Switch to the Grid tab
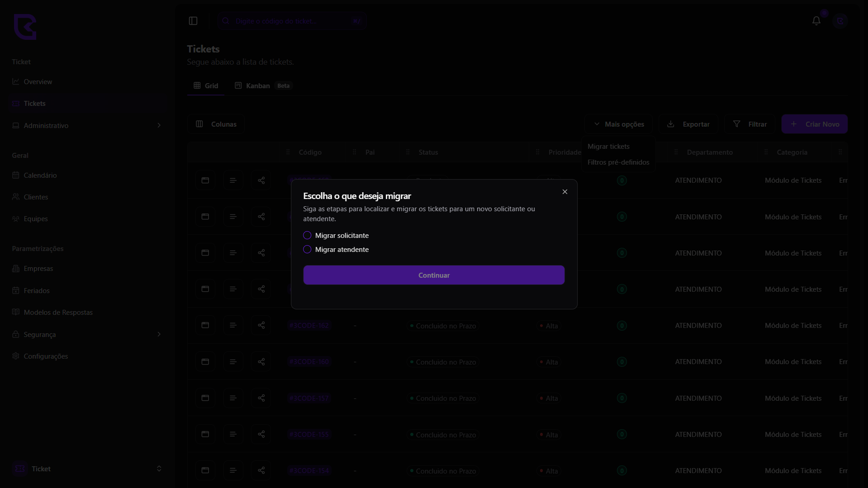 point(206,85)
